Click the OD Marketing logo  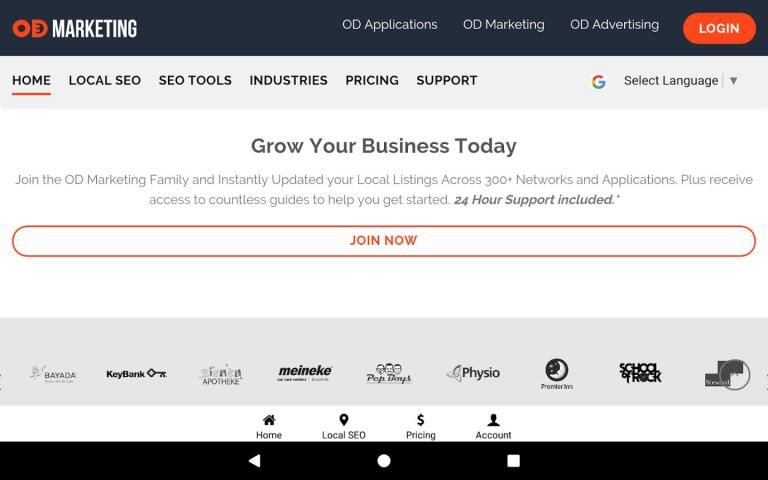[75, 28]
